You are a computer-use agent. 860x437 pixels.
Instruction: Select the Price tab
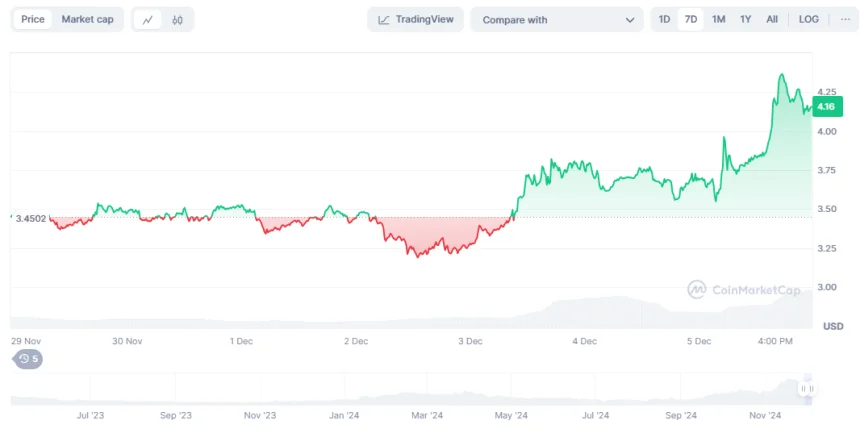[33, 20]
